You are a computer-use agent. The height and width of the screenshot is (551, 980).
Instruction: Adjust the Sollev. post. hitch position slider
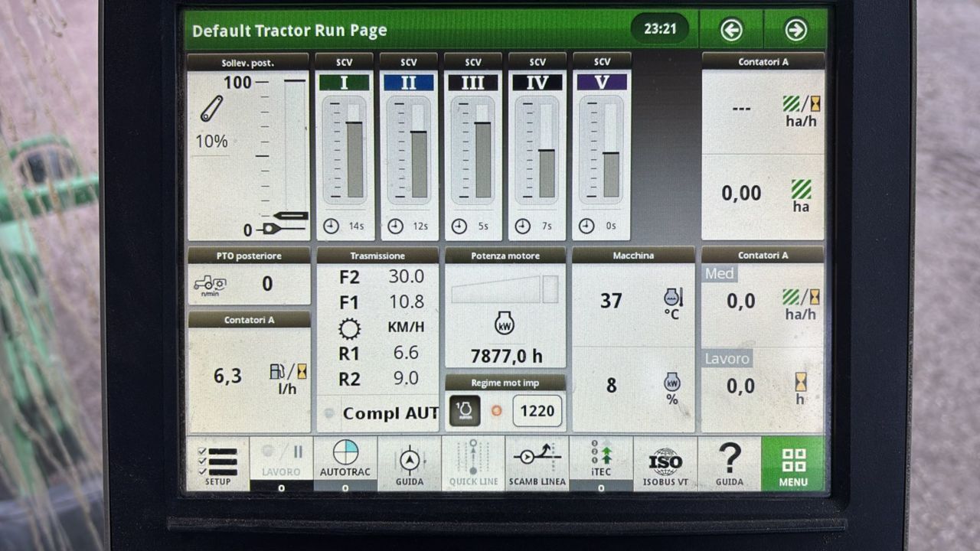pos(294,153)
